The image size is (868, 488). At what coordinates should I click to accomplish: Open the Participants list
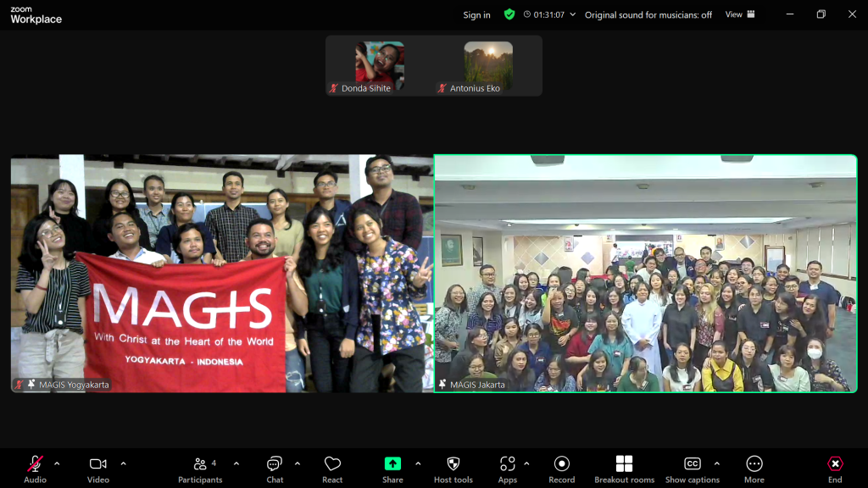tap(200, 469)
